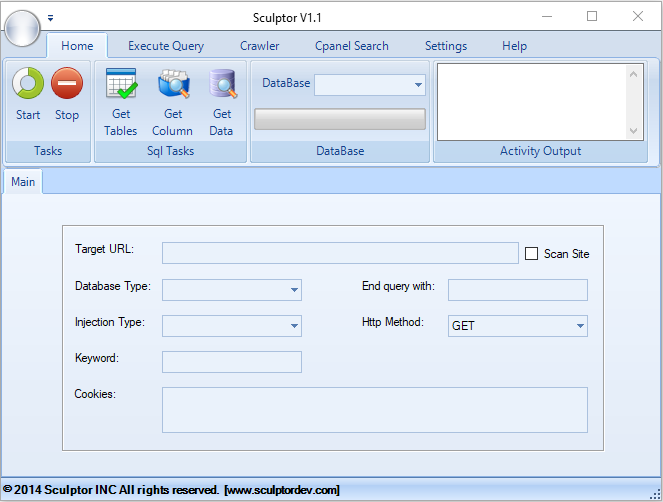Viewport: 663px width, 502px height.
Task: Click into the Target URL field
Action: point(340,253)
